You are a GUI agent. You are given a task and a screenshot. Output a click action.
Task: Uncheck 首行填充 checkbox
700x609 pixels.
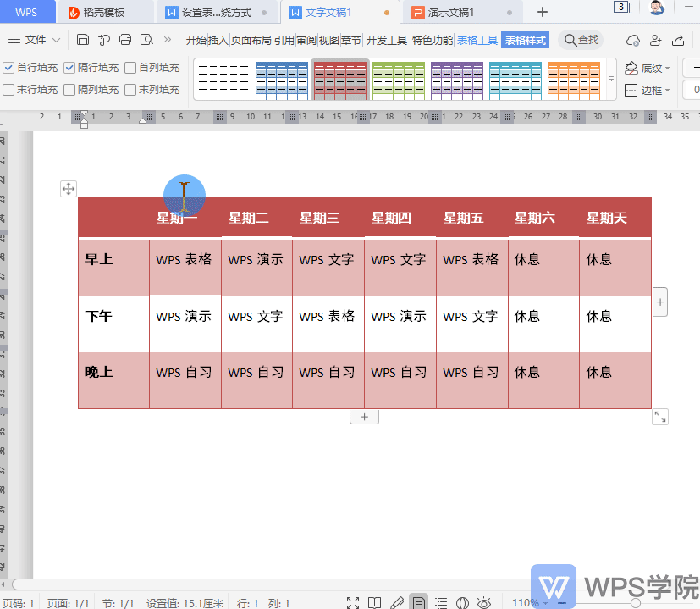[8, 68]
